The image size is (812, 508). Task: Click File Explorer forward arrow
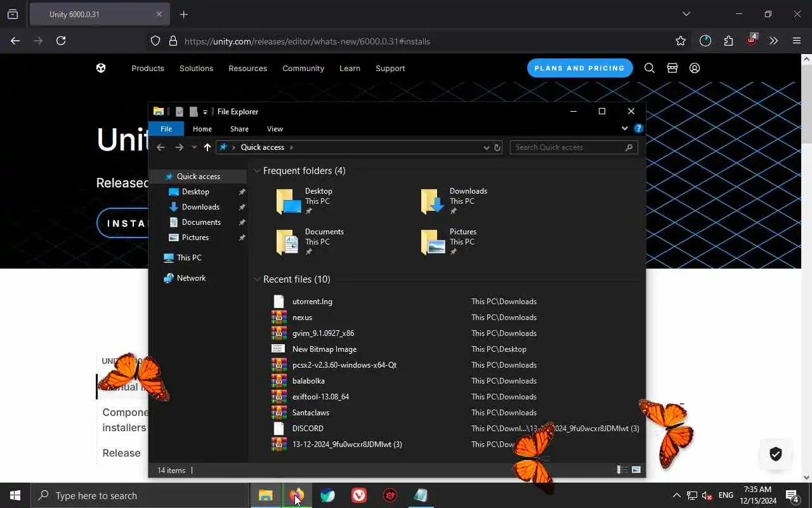pyautogui.click(x=179, y=147)
